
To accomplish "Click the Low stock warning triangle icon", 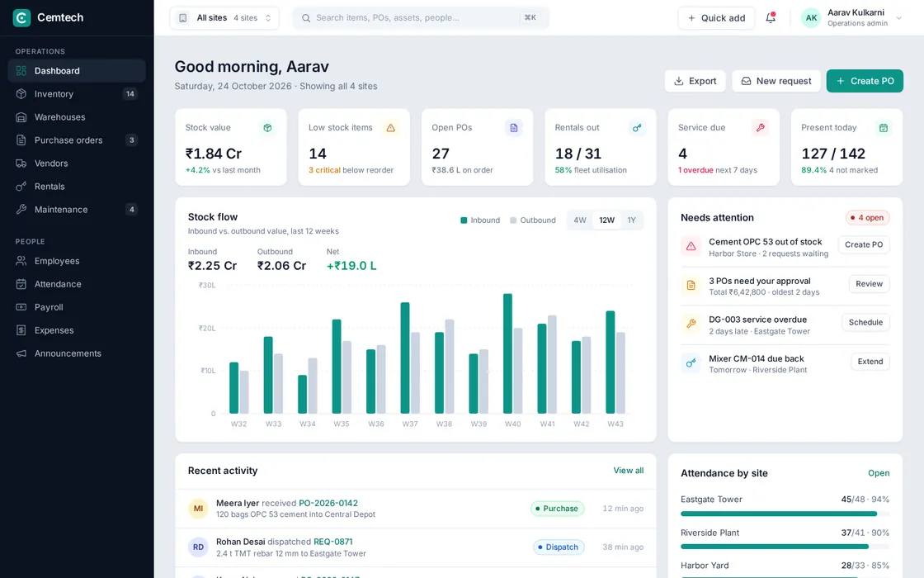I will pyautogui.click(x=391, y=127).
